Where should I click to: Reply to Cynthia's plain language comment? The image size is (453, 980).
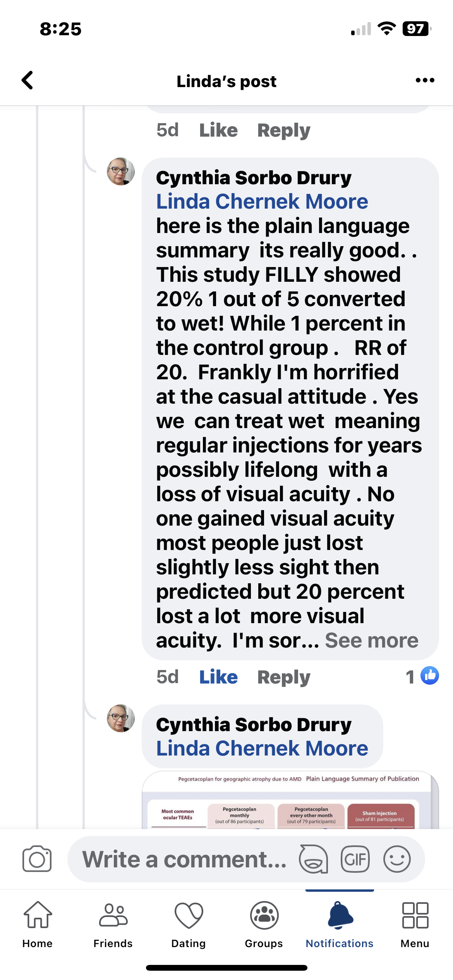(x=284, y=677)
